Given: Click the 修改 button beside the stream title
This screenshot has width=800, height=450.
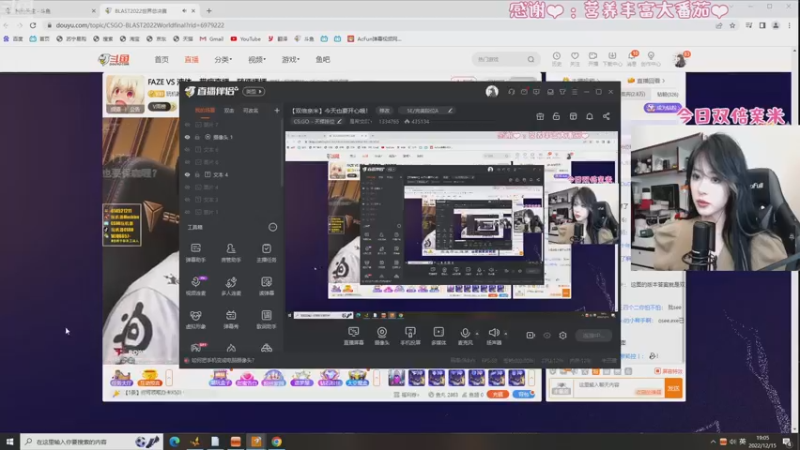Looking at the screenshot, I should 384,111.
